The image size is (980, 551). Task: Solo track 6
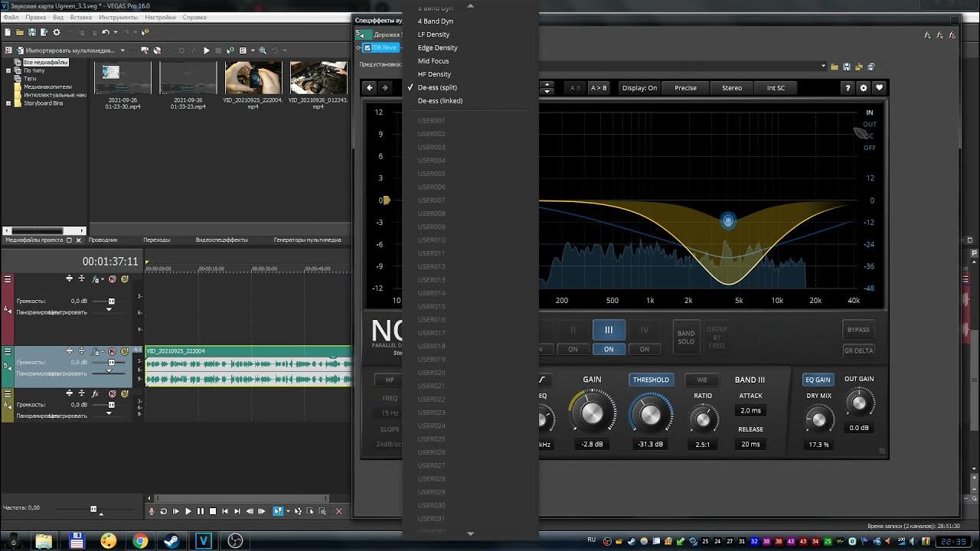click(x=125, y=394)
